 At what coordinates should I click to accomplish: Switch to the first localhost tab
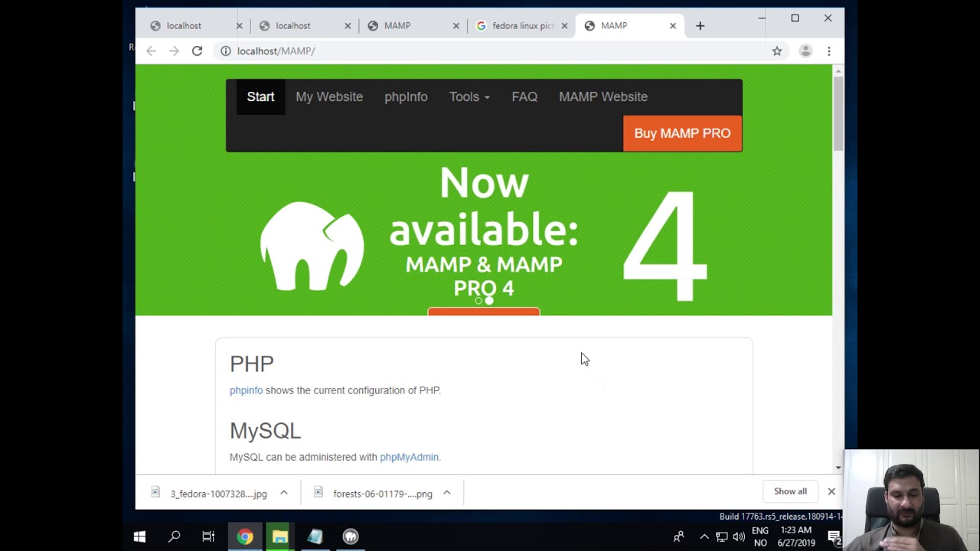[191, 25]
